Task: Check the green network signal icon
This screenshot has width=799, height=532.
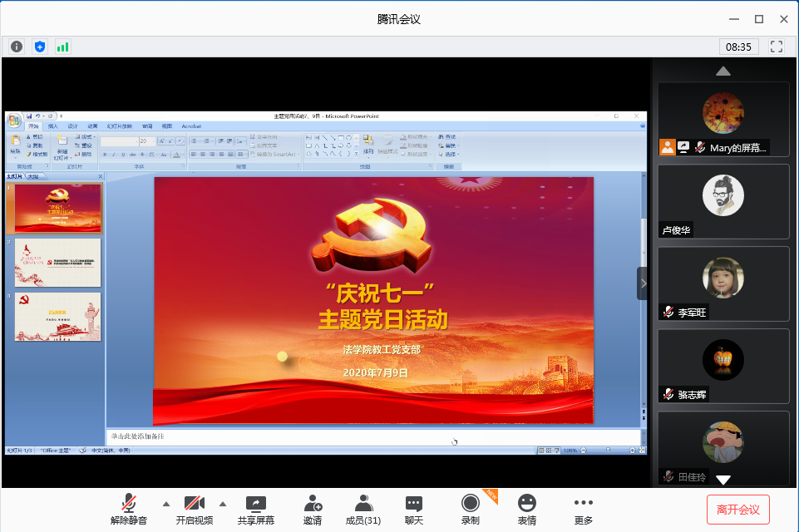Action: 62,47
